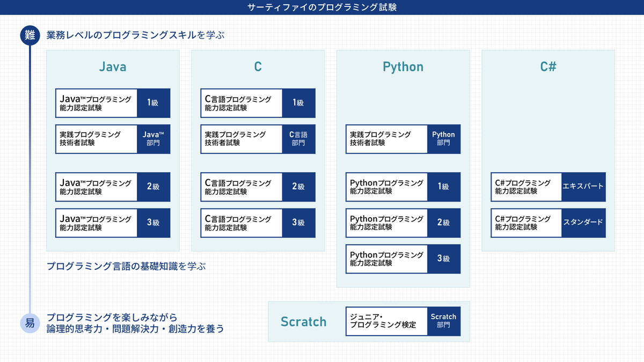The height and width of the screenshot is (362, 644).
Task: Open the 実践プログラミング技術者試験 Python 部門 card
Action: (x=403, y=139)
